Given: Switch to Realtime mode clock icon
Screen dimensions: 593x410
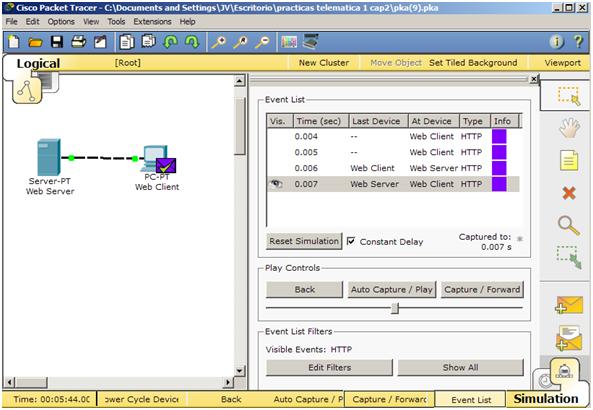Looking at the screenshot, I should (x=545, y=381).
